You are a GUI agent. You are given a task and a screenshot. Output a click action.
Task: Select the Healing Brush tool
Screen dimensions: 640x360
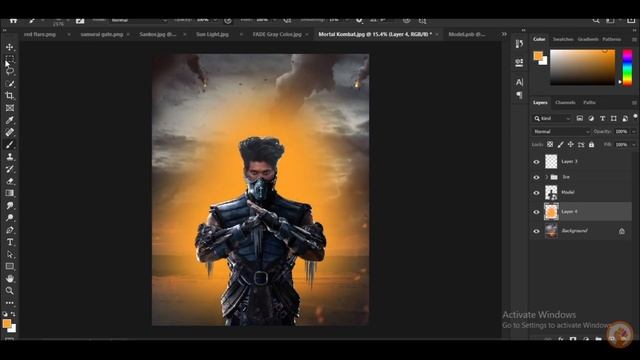click(x=9, y=132)
